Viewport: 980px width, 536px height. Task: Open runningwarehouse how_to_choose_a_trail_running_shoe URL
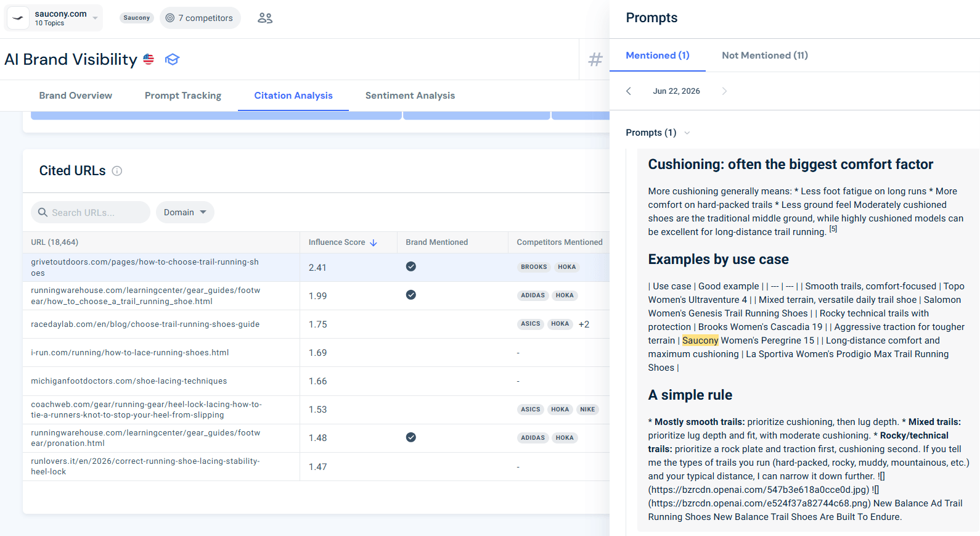tap(145, 296)
